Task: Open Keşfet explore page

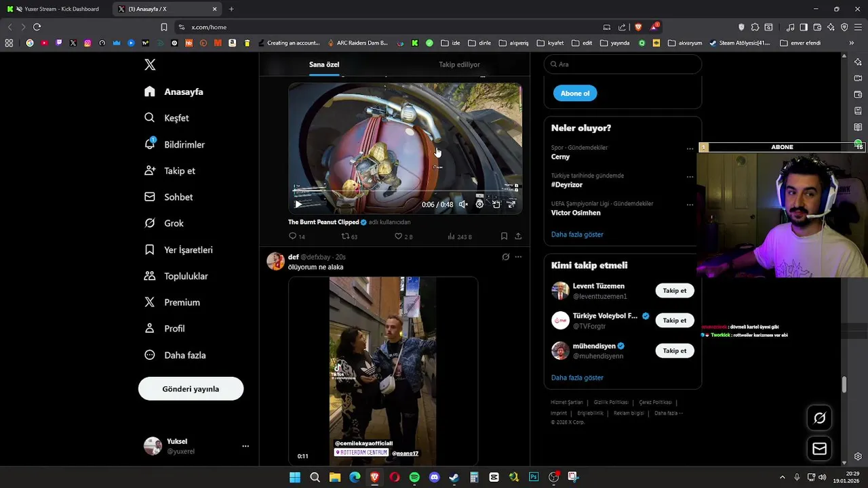Action: (x=167, y=118)
